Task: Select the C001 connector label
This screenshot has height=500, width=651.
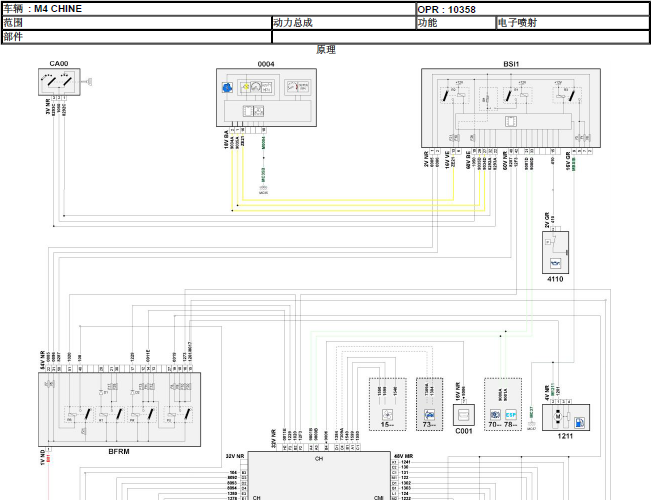Action: pyautogui.click(x=464, y=431)
